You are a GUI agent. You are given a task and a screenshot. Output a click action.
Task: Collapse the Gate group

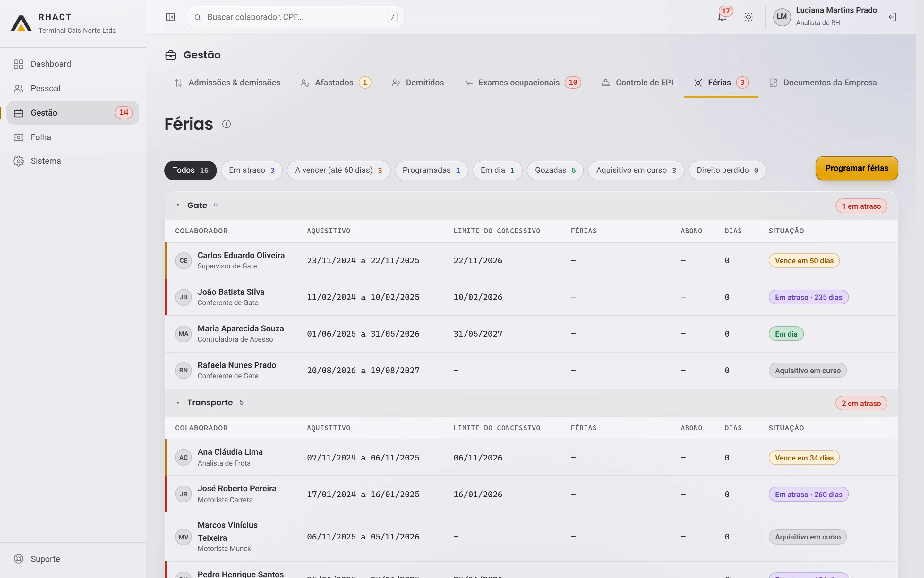177,205
